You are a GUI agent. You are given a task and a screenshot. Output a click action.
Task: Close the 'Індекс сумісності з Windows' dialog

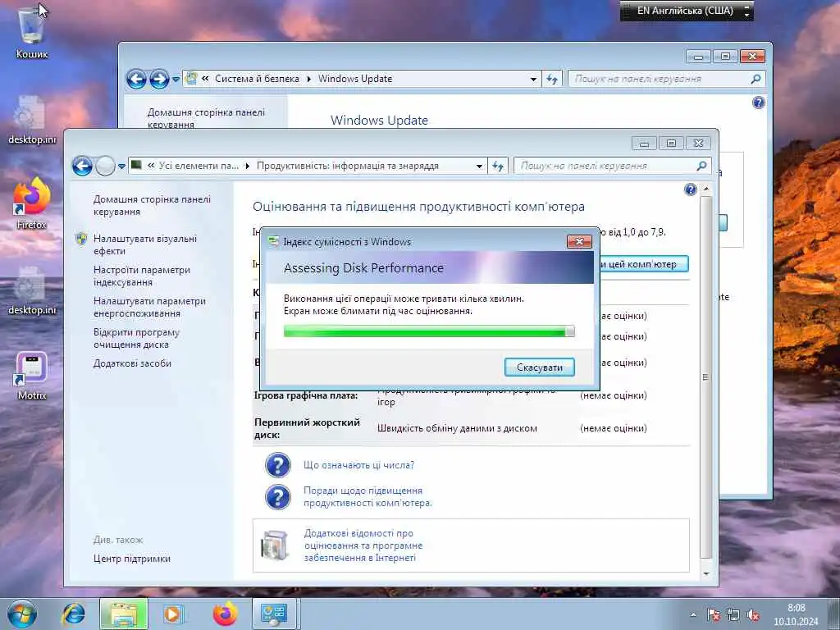(579, 242)
